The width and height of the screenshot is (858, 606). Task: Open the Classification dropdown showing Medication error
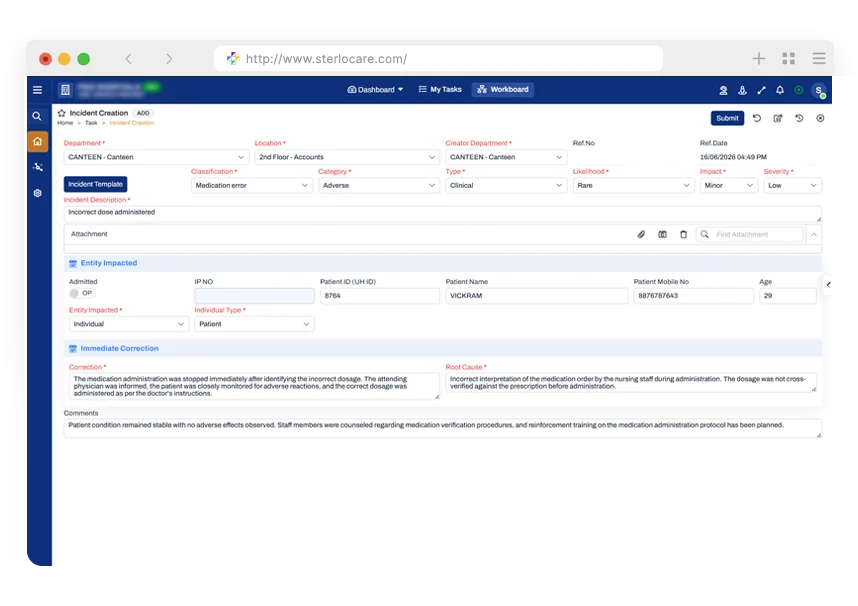tap(251, 186)
